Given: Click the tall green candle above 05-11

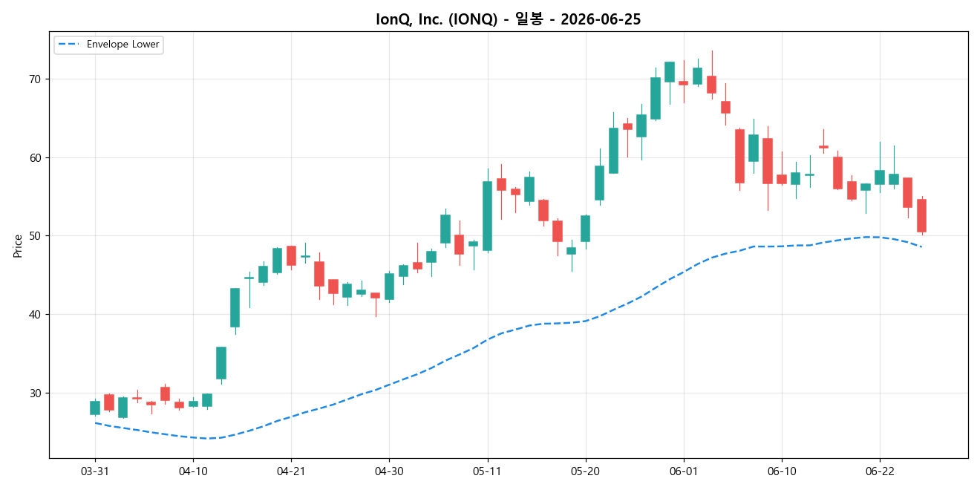Looking at the screenshot, I should pyautogui.click(x=487, y=216).
